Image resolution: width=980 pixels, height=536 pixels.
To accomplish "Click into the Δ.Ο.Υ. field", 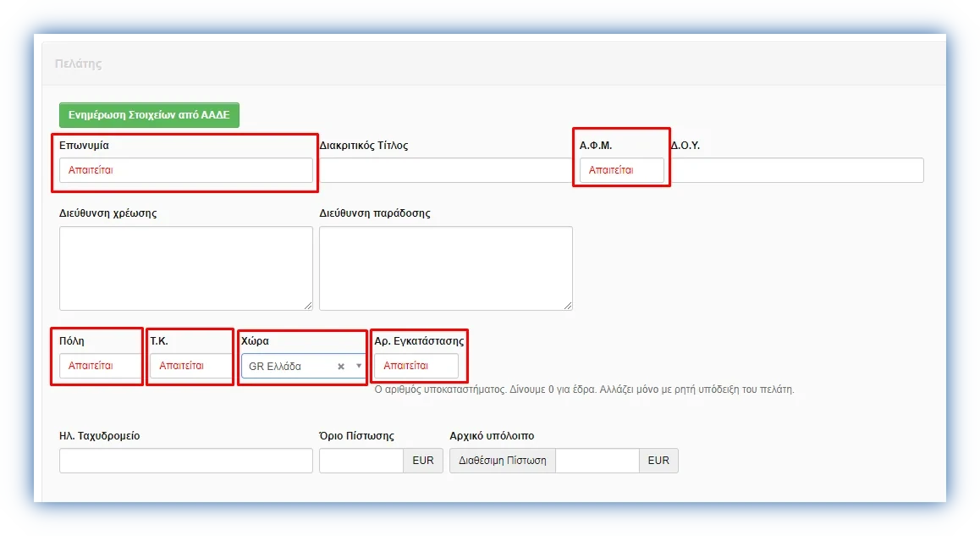I will (796, 170).
